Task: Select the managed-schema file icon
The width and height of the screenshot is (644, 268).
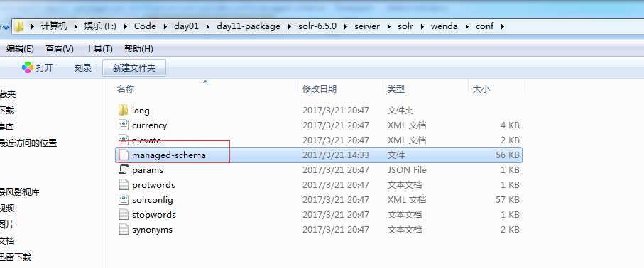Action: (124, 155)
